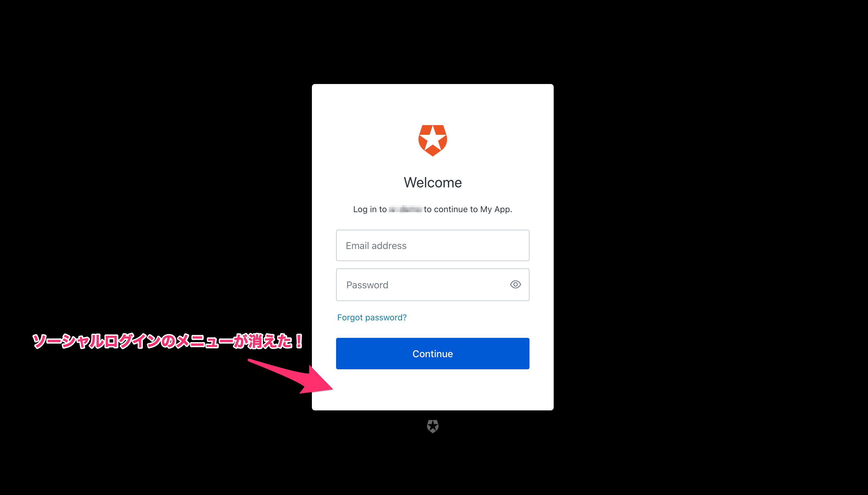Click the empty white area below Continue

432,390
